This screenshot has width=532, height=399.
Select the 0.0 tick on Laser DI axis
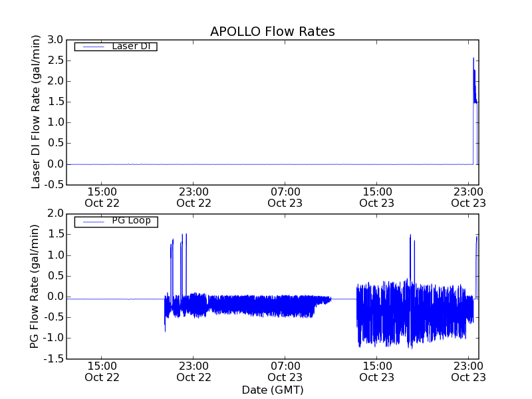click(x=55, y=164)
